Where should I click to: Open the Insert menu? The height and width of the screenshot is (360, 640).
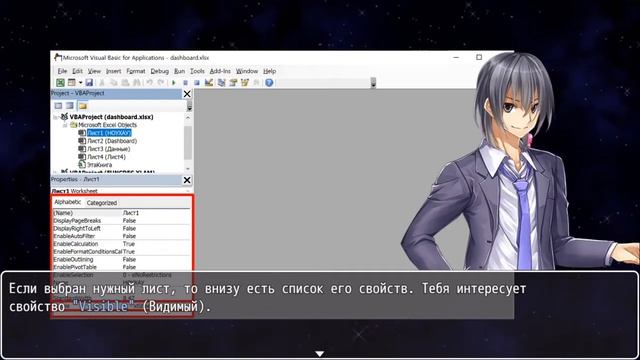click(x=113, y=71)
